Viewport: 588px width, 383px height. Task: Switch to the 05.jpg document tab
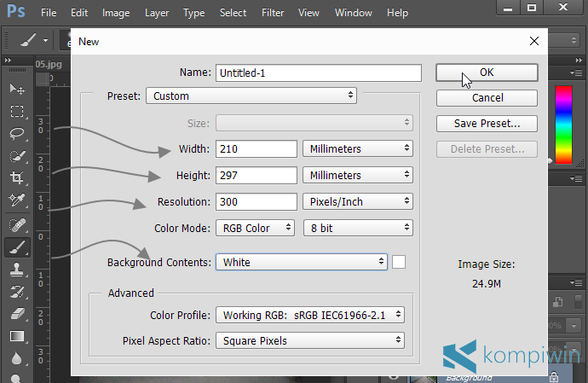pyautogui.click(x=49, y=64)
